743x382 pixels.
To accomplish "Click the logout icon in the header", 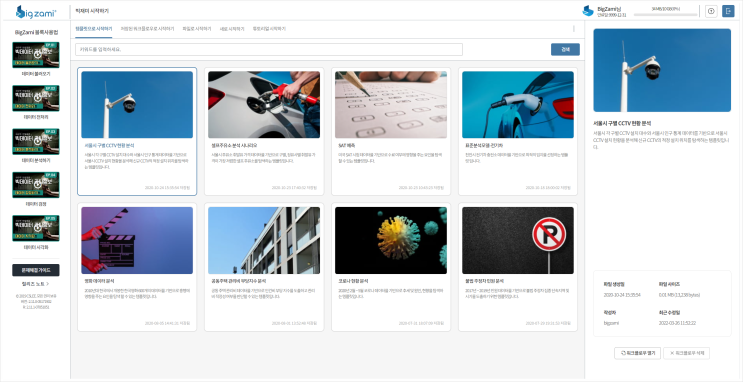I will pos(728,11).
